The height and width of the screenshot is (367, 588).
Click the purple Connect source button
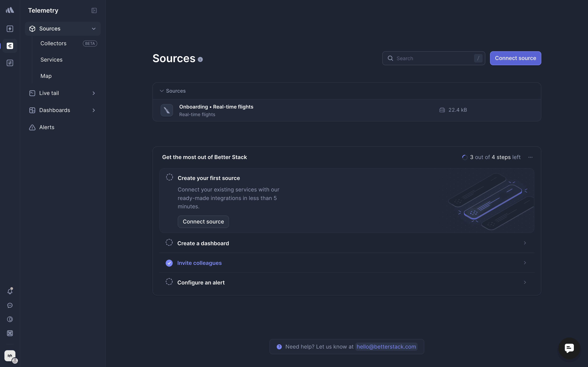515,58
